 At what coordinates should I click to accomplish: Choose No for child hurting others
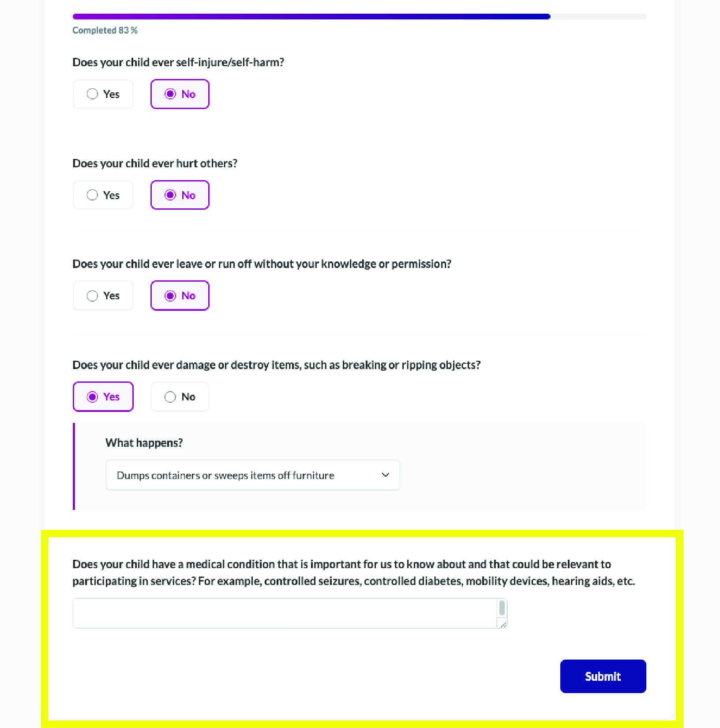[180, 195]
